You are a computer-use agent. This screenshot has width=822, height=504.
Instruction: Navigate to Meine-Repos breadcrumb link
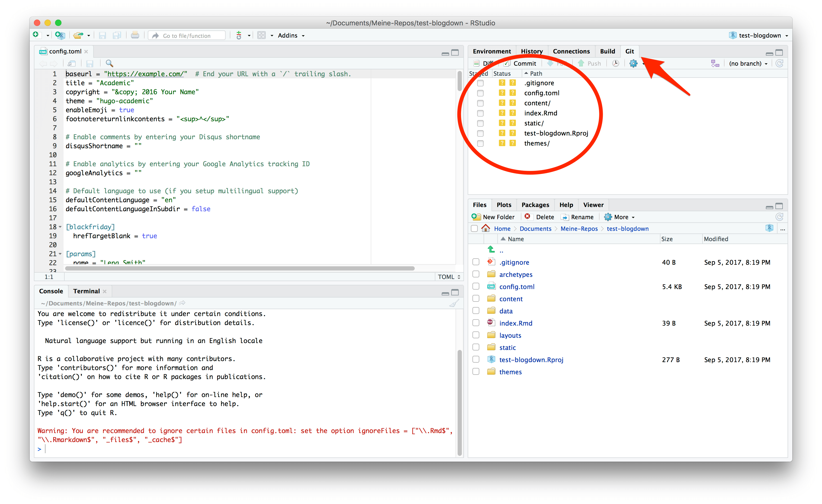[579, 228]
